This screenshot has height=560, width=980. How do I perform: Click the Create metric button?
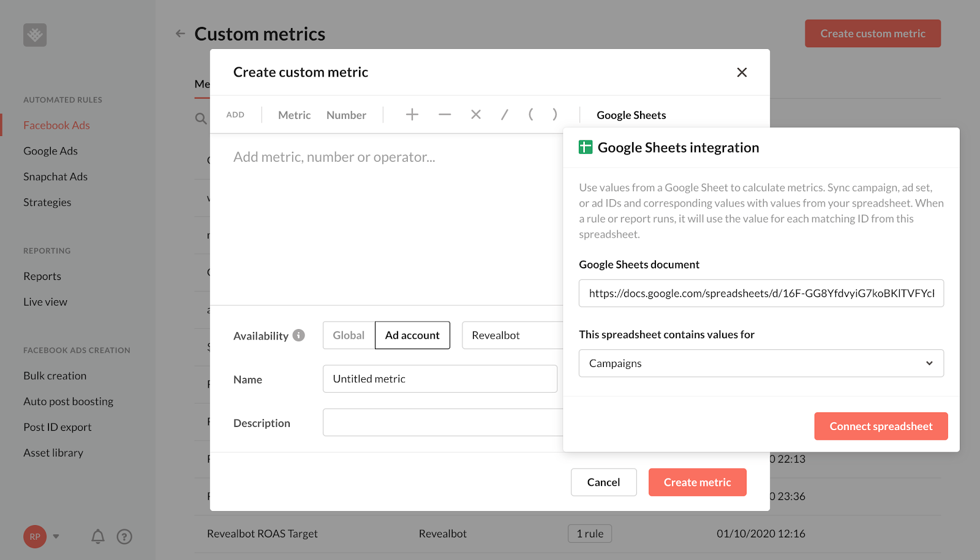(698, 482)
